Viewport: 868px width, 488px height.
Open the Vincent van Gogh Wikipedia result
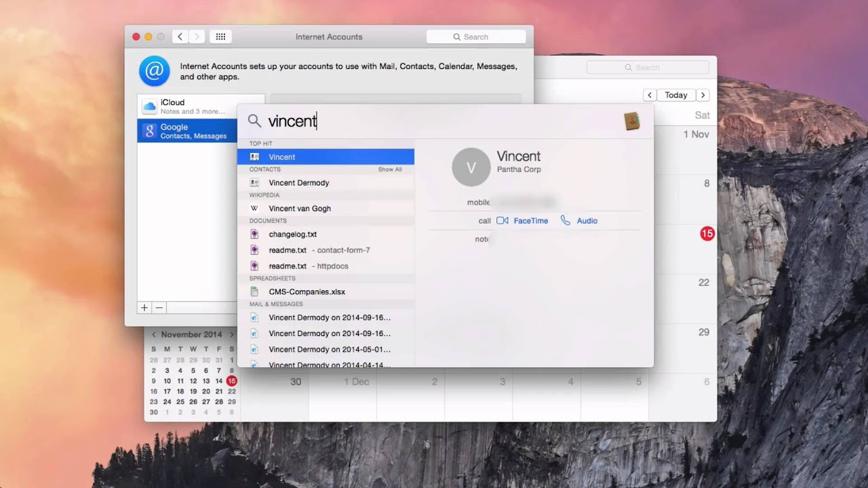[x=325, y=208]
